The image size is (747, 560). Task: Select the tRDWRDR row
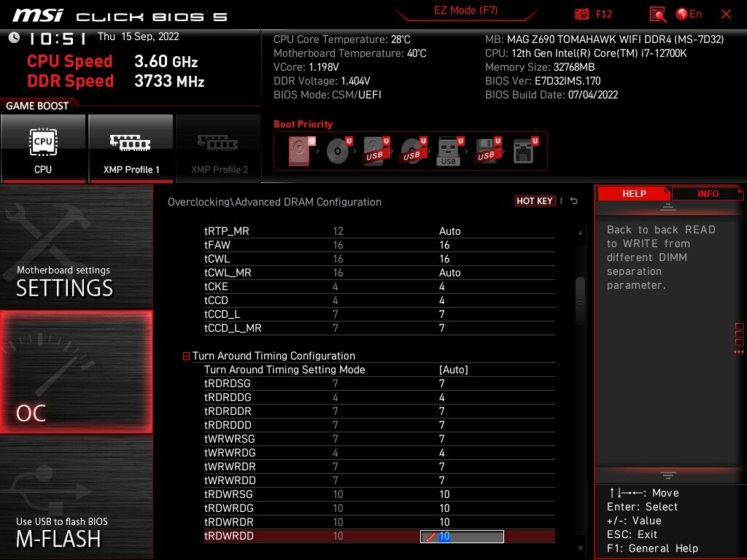(379, 522)
